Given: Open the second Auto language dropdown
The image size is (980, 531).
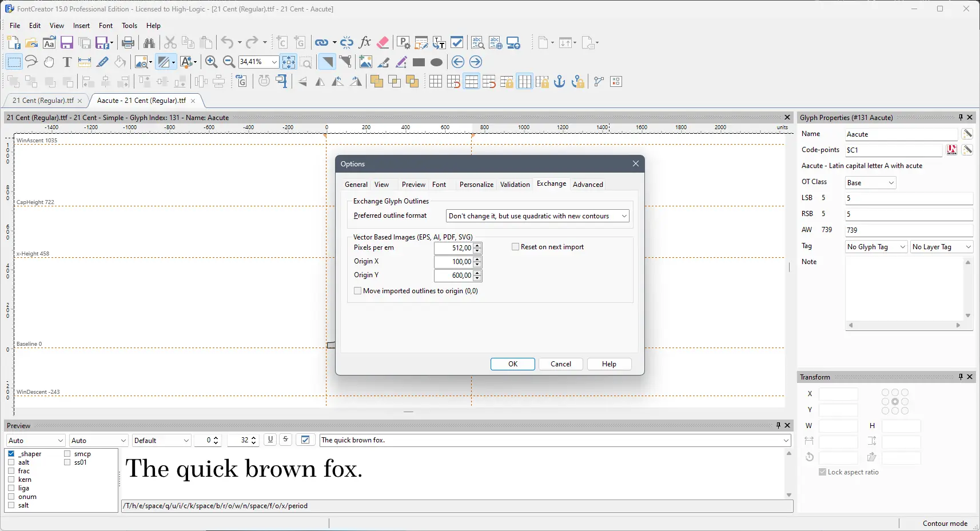Looking at the screenshot, I should [99, 441].
